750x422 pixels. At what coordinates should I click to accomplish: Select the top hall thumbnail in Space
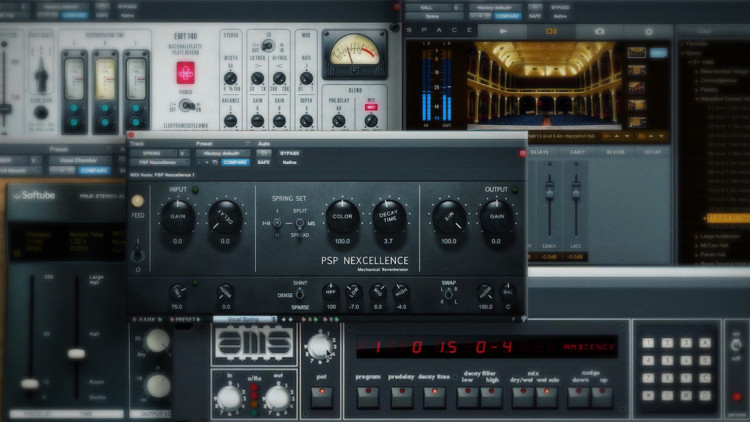coord(637,52)
